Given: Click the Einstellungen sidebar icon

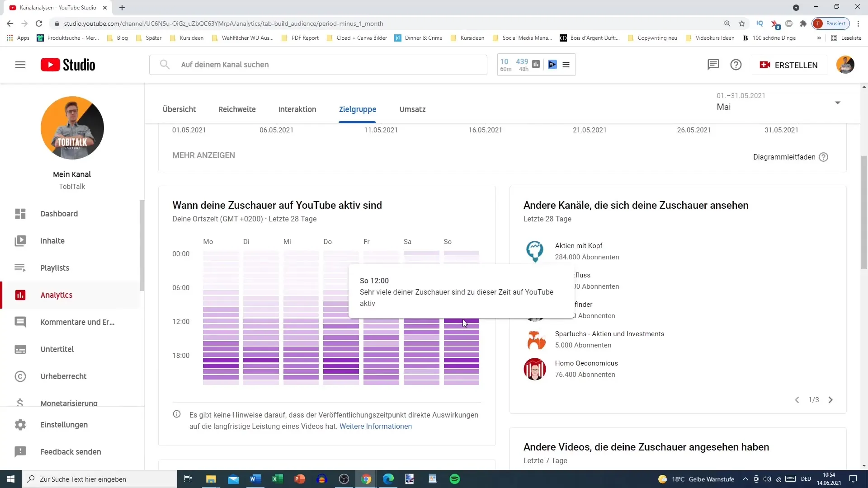Looking at the screenshot, I should (20, 424).
